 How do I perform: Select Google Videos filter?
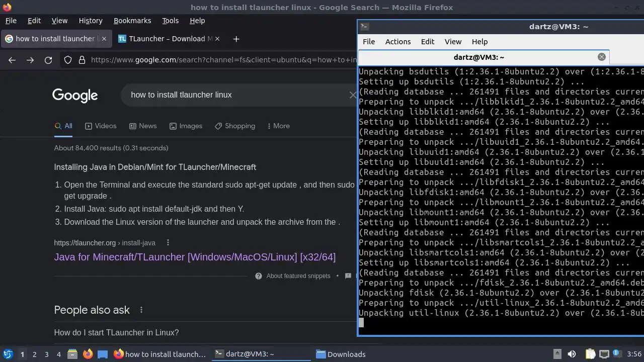pyautogui.click(x=101, y=126)
